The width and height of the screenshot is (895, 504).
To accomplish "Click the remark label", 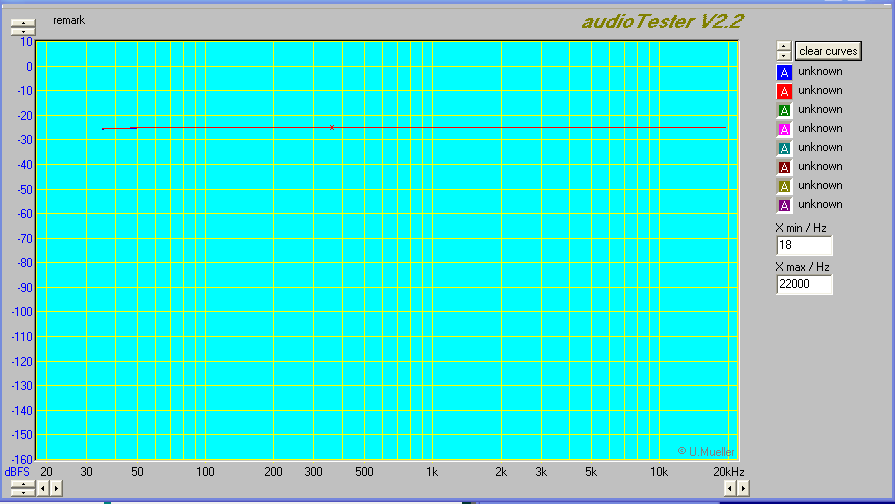I will click(x=69, y=20).
